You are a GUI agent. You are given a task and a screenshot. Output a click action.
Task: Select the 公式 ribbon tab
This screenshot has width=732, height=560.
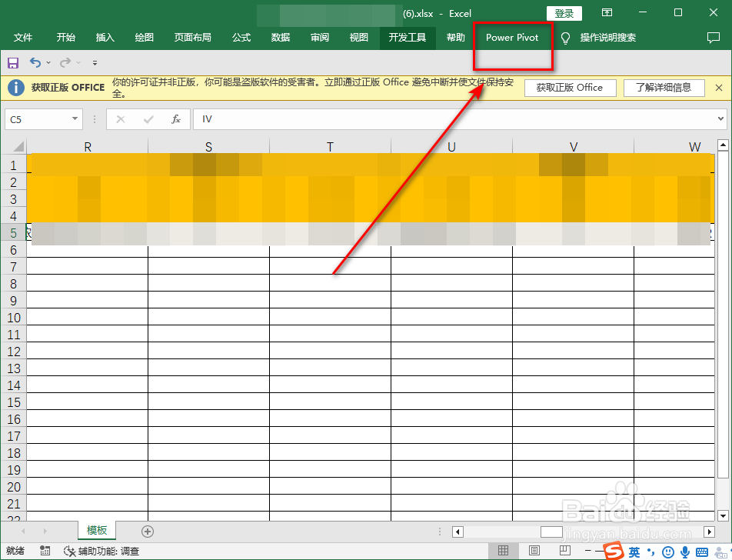click(241, 38)
